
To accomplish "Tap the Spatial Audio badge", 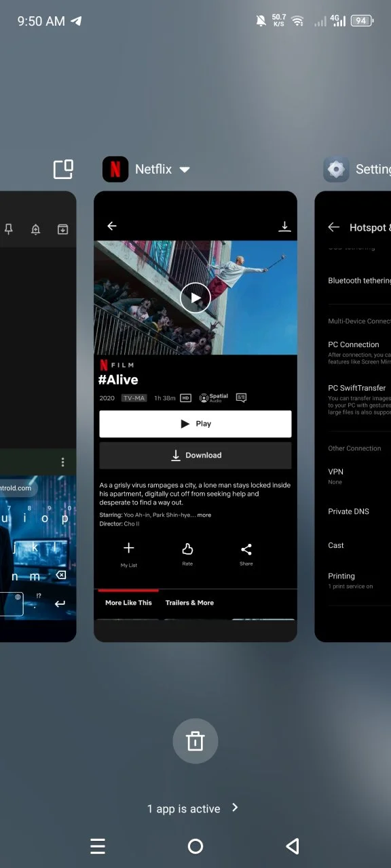I will click(x=214, y=398).
